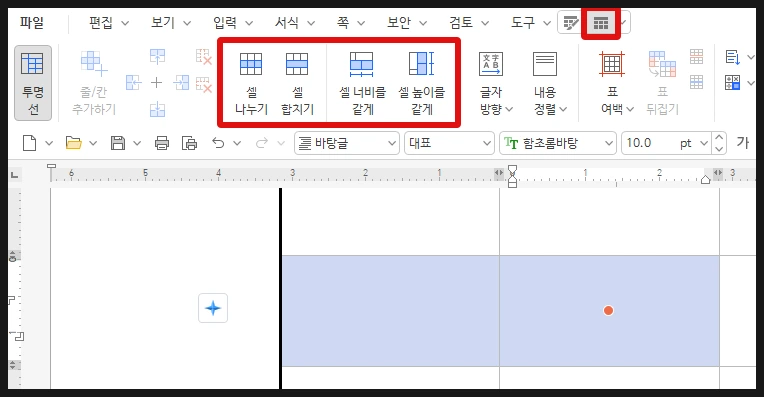Expand the sort icon dropdown arrow

tap(751, 57)
